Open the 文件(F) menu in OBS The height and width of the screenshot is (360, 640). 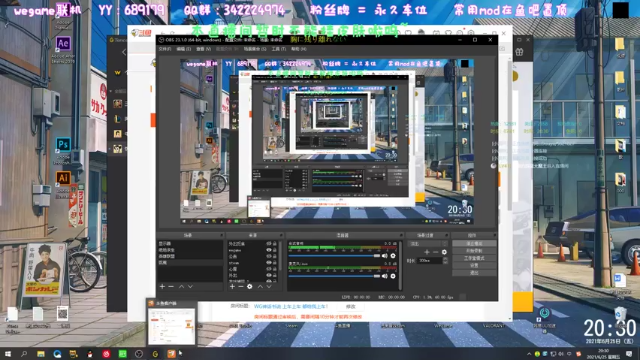click(164, 49)
